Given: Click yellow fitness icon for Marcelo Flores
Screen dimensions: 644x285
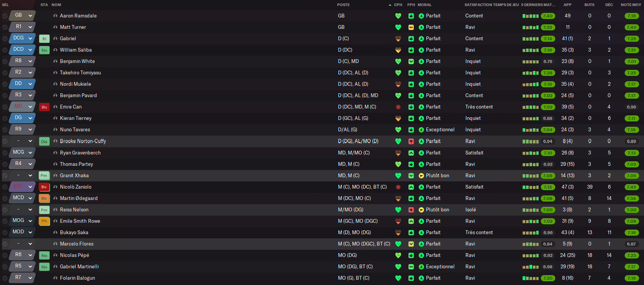Looking at the screenshot, I should 411,244.
